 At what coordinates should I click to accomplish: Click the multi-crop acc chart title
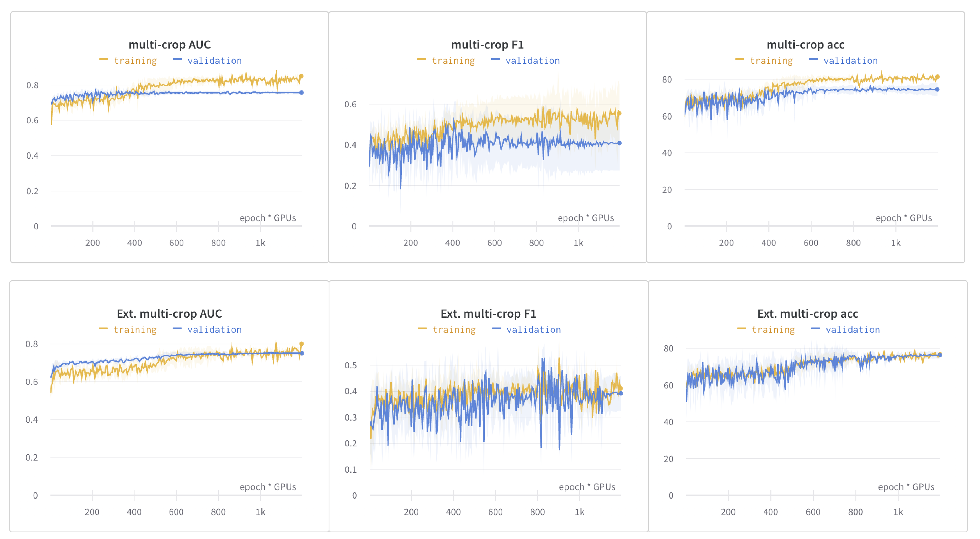pyautogui.click(x=805, y=44)
